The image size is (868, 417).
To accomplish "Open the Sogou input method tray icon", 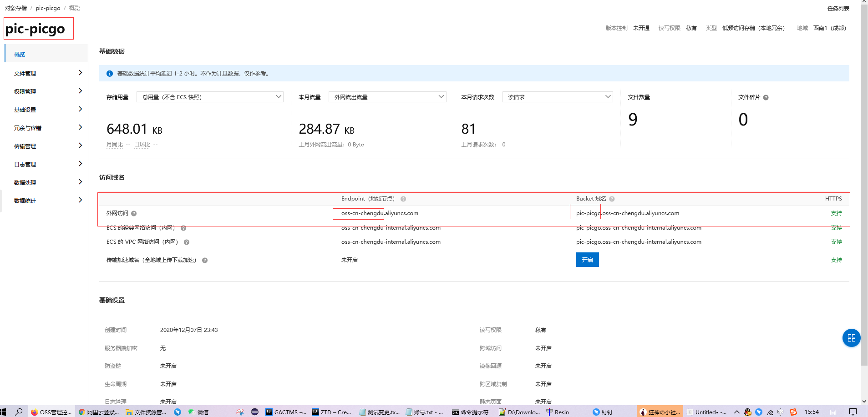I will coord(793,412).
